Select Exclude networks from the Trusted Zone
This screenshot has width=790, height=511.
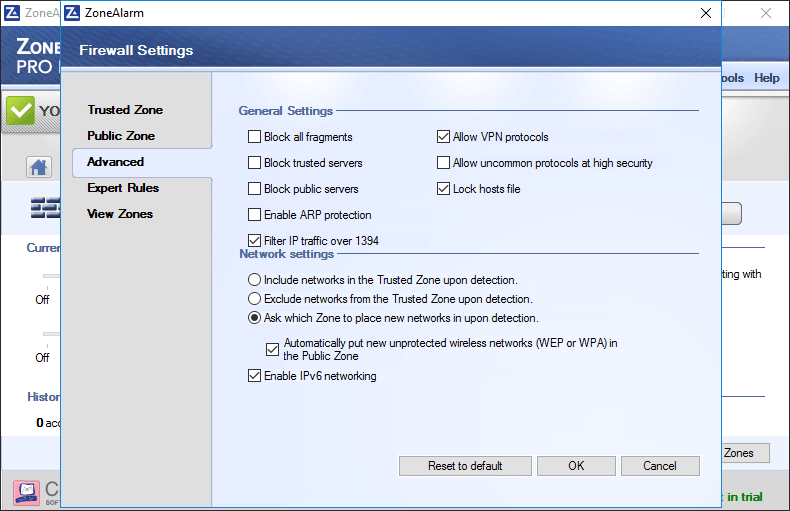click(255, 299)
